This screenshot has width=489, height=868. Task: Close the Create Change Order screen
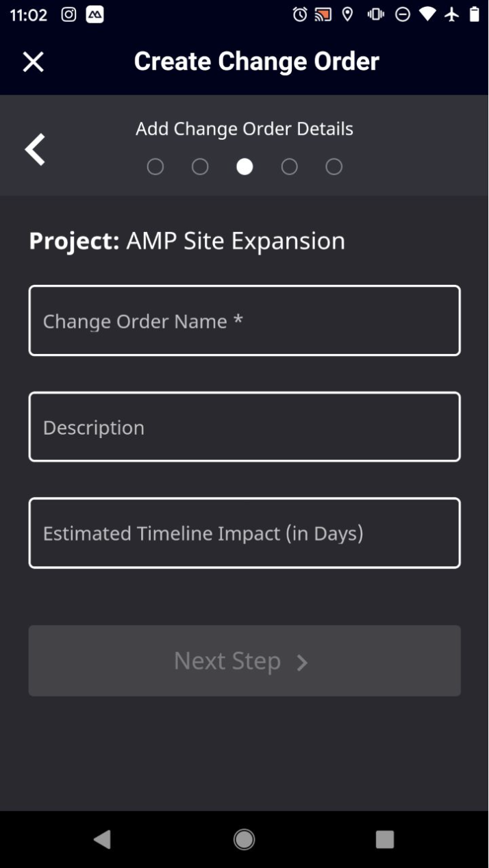[x=33, y=62]
